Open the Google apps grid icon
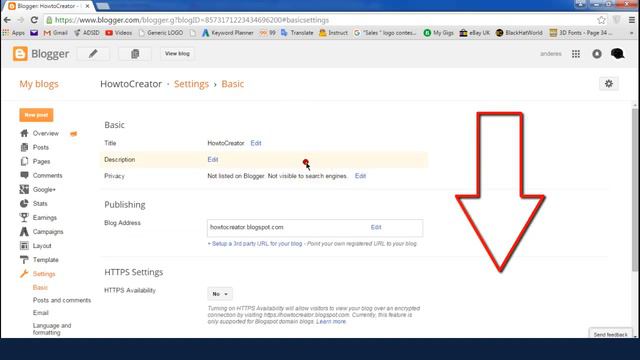Screen dimensions: 640x360 tap(576, 54)
